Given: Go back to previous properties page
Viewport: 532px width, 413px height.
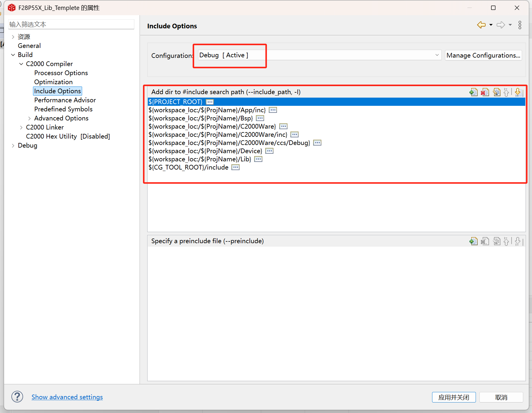Looking at the screenshot, I should tap(481, 25).
